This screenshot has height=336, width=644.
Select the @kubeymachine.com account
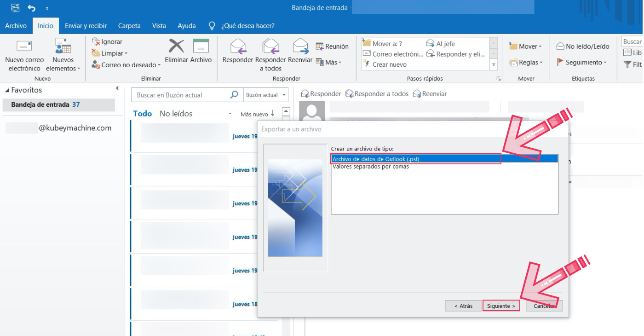(59, 128)
